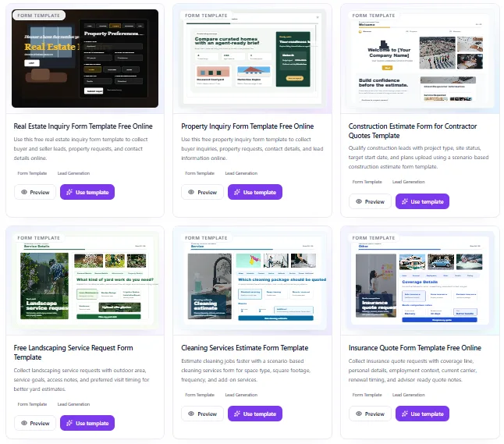Use the Cleaning Services Estimate template
Screen dimensions: 504x444
(x=255, y=414)
